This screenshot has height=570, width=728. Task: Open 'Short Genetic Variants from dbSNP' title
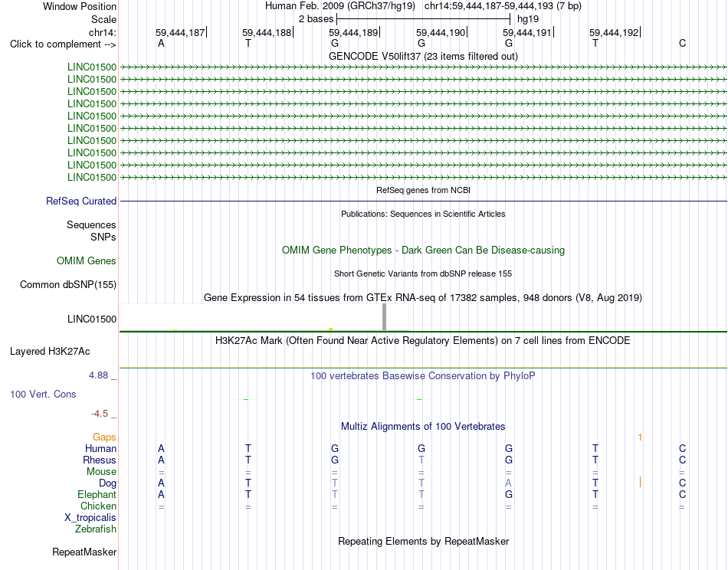tap(423, 274)
